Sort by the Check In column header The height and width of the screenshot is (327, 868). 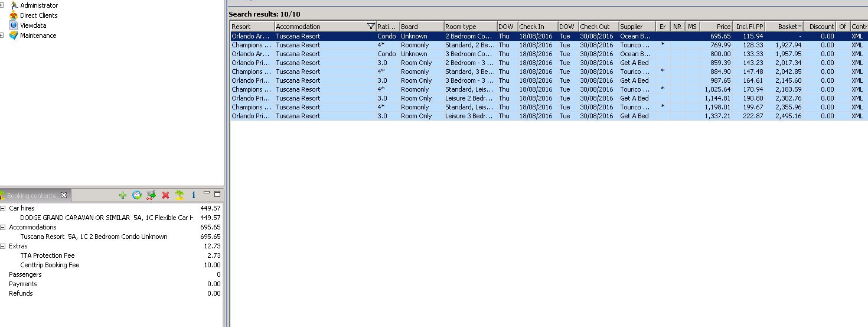point(538,27)
